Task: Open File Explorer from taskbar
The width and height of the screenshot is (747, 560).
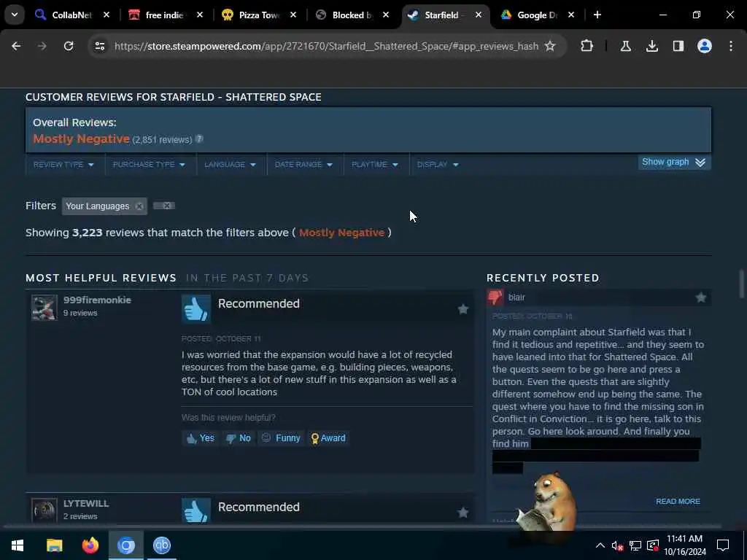Action: (54, 545)
